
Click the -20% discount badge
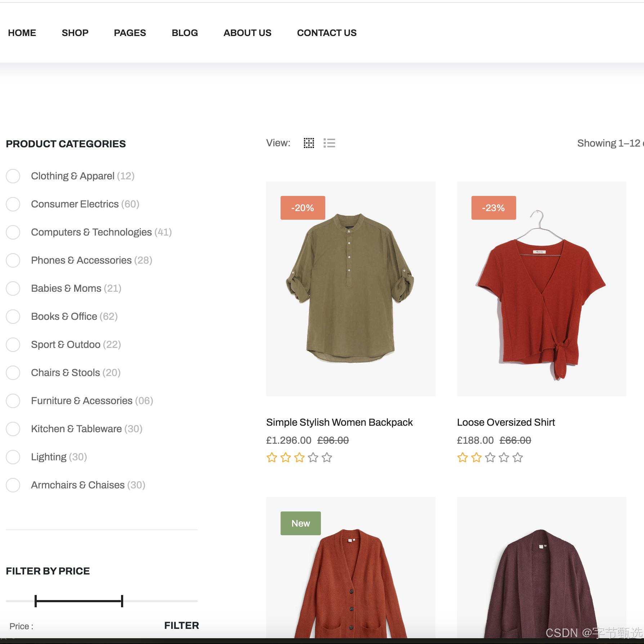[x=303, y=208]
